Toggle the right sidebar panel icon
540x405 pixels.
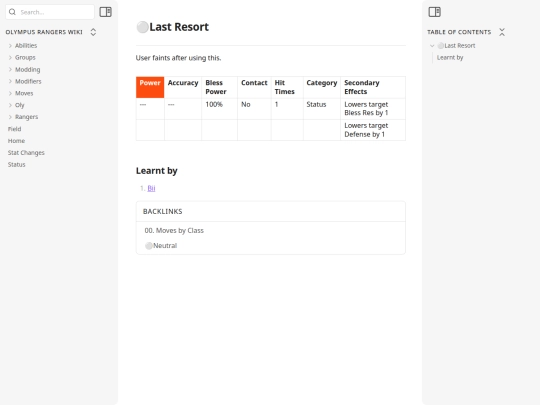click(434, 12)
